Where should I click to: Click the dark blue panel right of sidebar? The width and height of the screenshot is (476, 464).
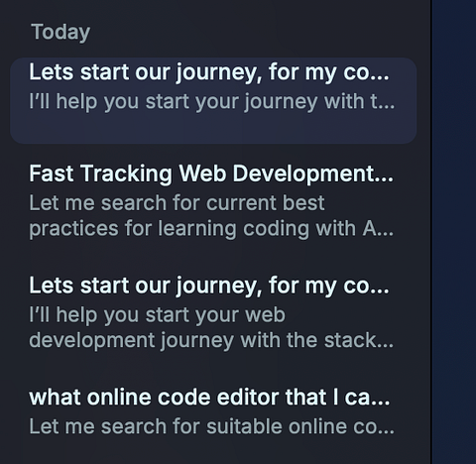[454, 232]
